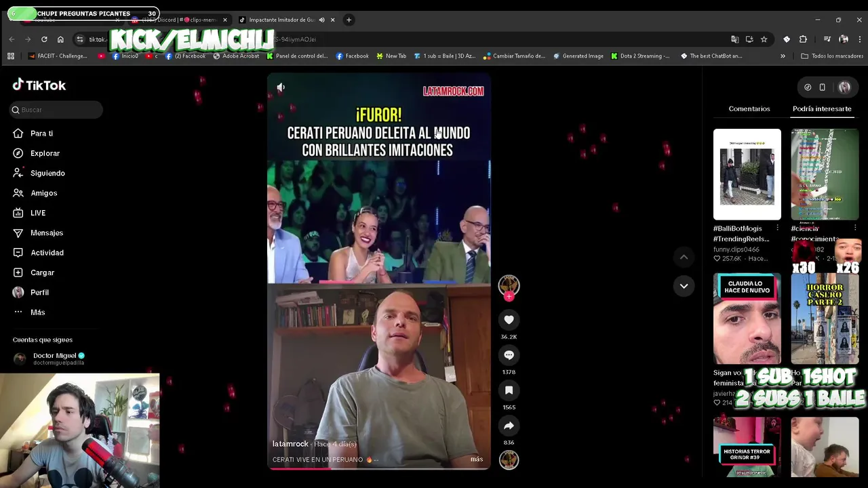The width and height of the screenshot is (868, 488).
Task: Open the Historias Terror Grindr #39 thumbnail
Action: pyautogui.click(x=747, y=447)
